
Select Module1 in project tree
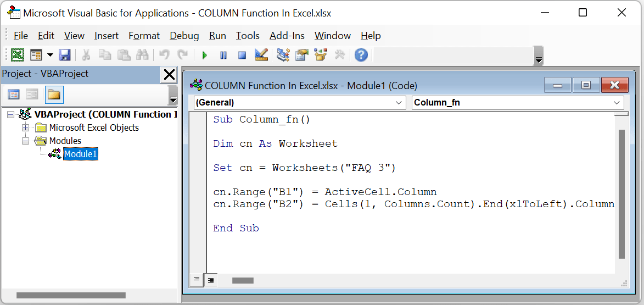tap(81, 154)
